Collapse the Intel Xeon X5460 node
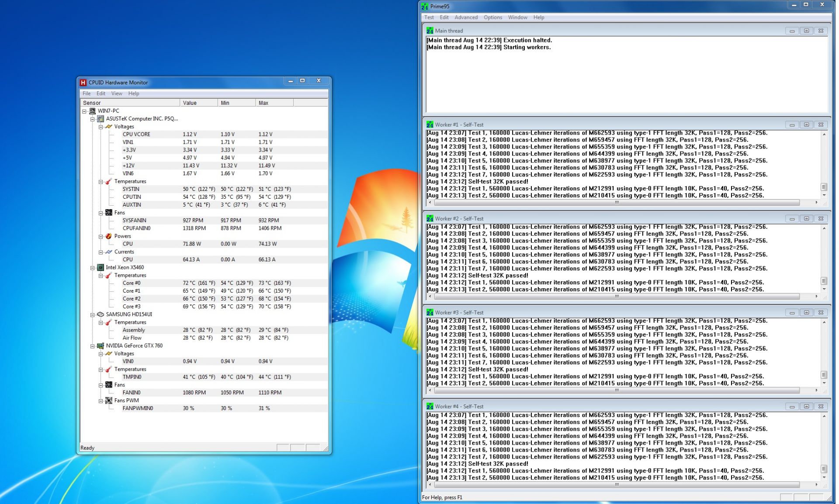The height and width of the screenshot is (504, 839). coord(93,268)
